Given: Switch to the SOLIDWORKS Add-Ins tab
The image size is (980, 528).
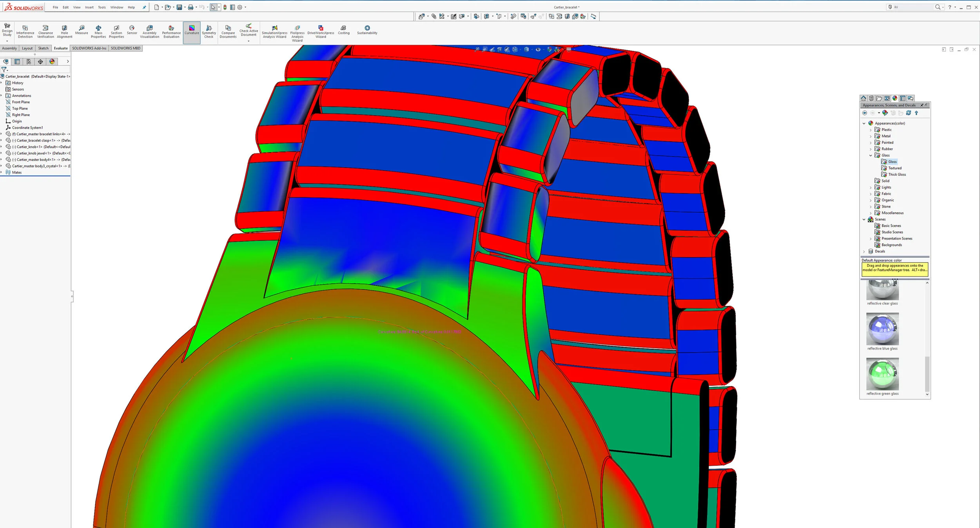Looking at the screenshot, I should 89,48.
